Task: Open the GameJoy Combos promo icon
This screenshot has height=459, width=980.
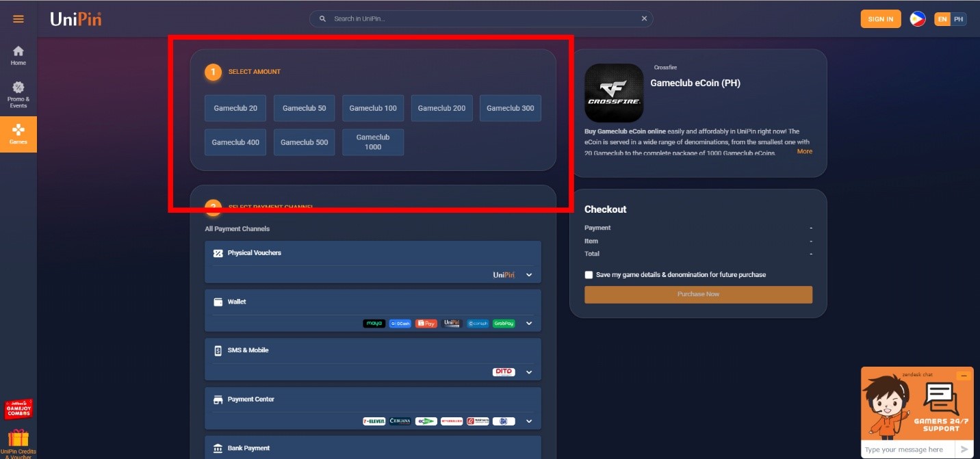Action: point(18,408)
